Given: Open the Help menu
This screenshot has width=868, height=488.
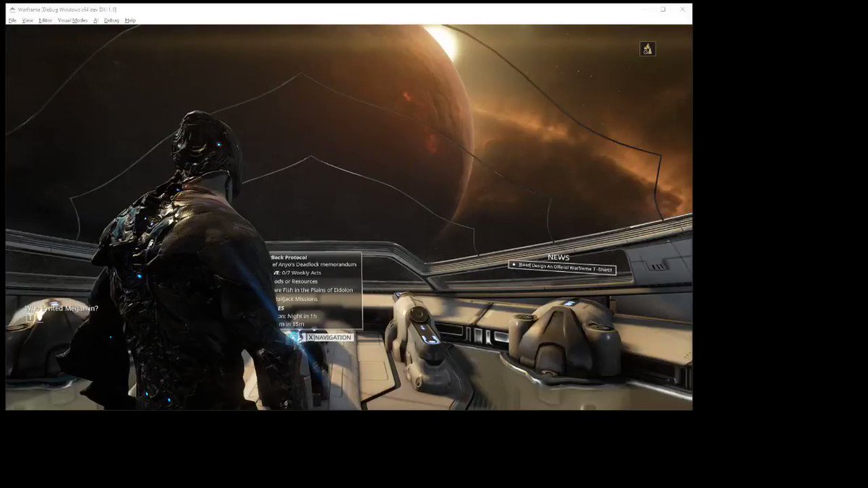Looking at the screenshot, I should (130, 20).
